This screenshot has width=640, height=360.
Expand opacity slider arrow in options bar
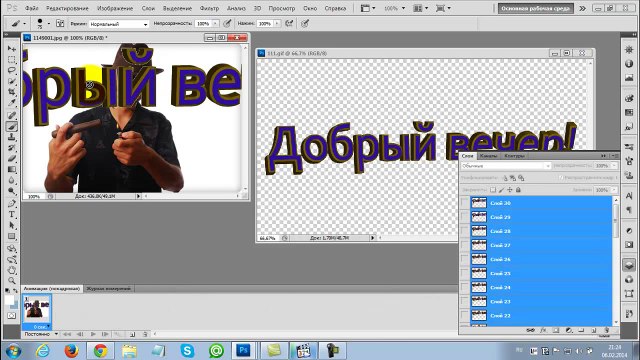pyautogui.click(x=215, y=24)
